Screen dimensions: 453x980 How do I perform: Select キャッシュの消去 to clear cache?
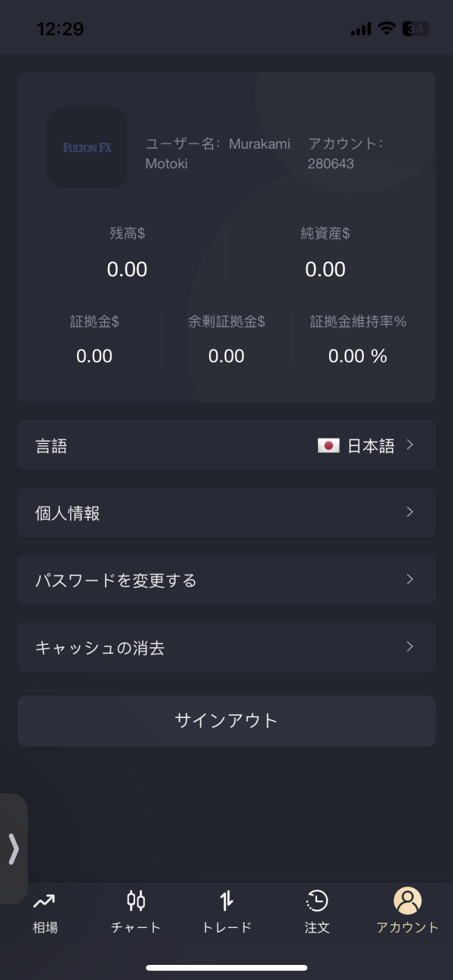click(100, 648)
